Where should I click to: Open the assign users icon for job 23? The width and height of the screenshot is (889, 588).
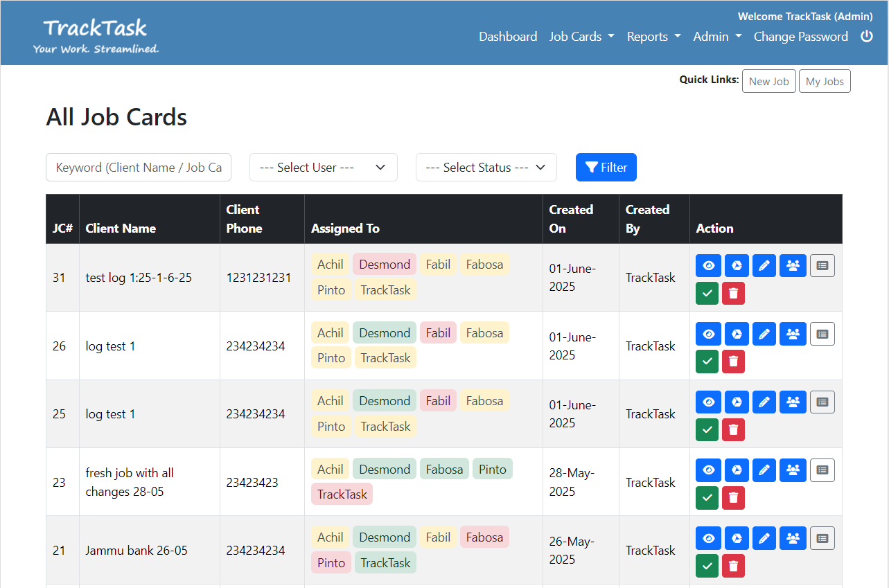click(793, 470)
